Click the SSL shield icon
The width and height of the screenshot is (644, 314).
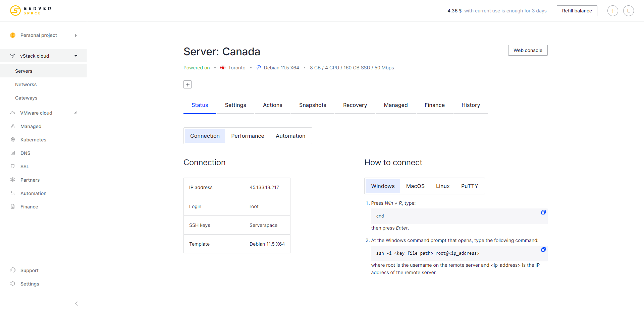pos(13,166)
